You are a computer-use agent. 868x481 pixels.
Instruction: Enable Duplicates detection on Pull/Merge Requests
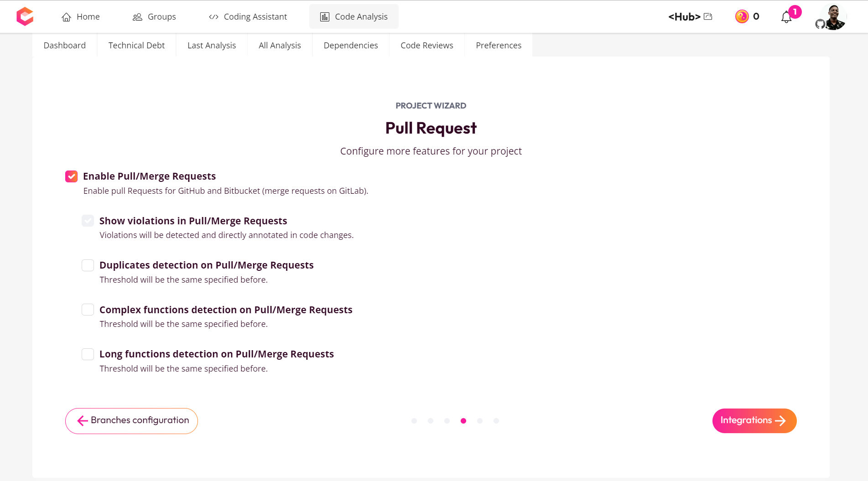click(88, 265)
